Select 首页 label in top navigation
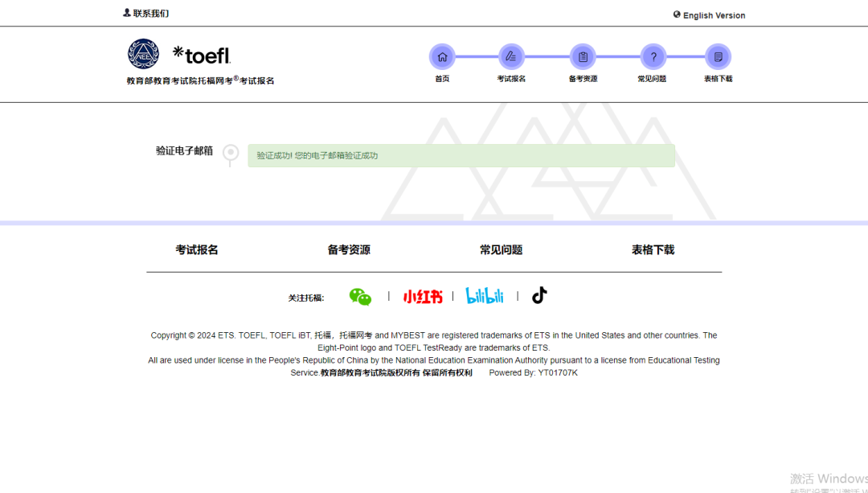The height and width of the screenshot is (493, 868). 442,79
